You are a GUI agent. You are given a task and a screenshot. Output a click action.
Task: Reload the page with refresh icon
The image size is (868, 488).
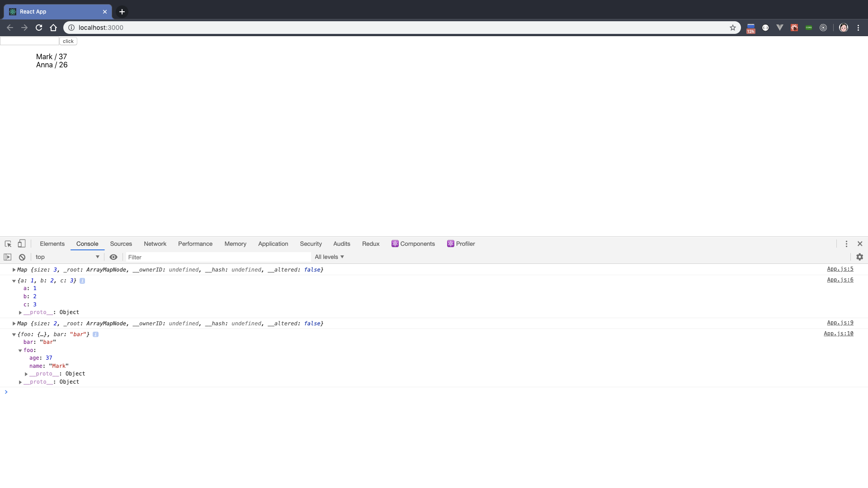point(39,28)
